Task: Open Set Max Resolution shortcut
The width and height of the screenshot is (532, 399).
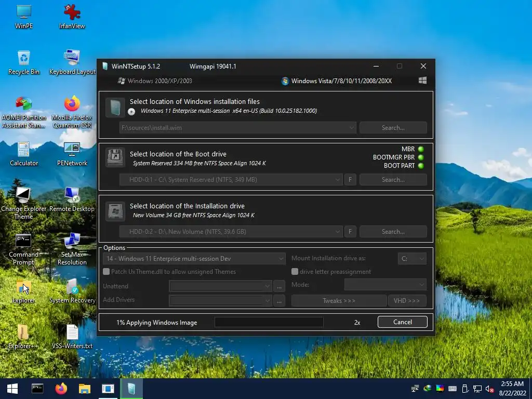Action: pyautogui.click(x=72, y=249)
